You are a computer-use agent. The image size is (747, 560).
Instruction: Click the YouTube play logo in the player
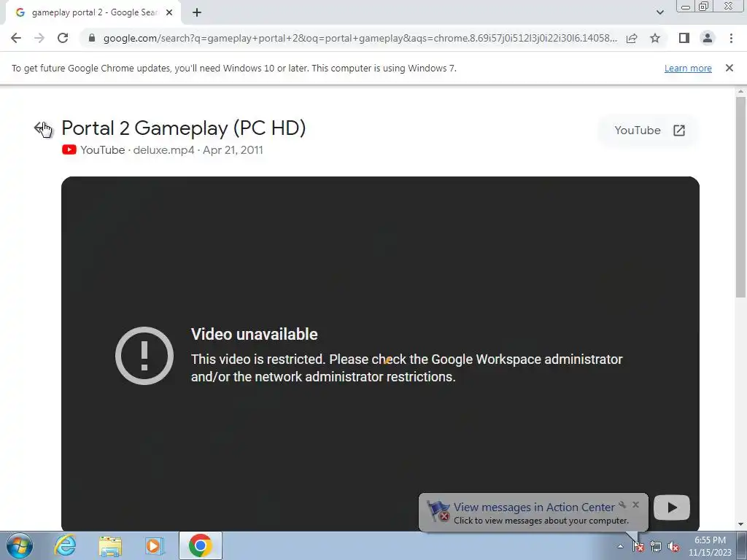[x=672, y=507]
